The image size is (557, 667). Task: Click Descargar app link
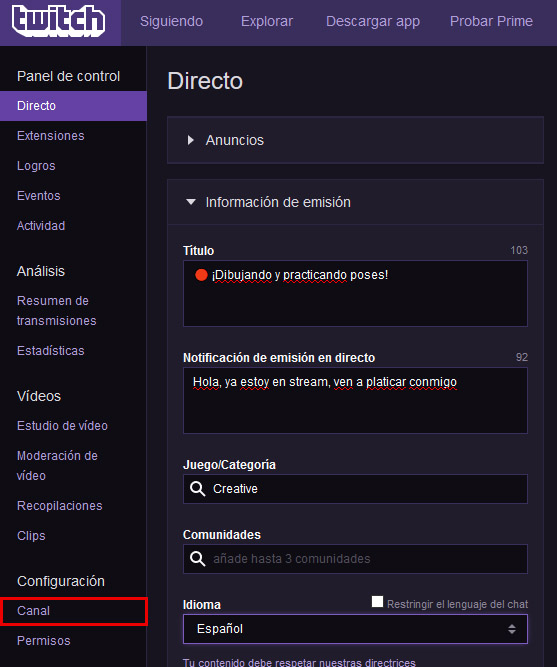pyautogui.click(x=373, y=21)
